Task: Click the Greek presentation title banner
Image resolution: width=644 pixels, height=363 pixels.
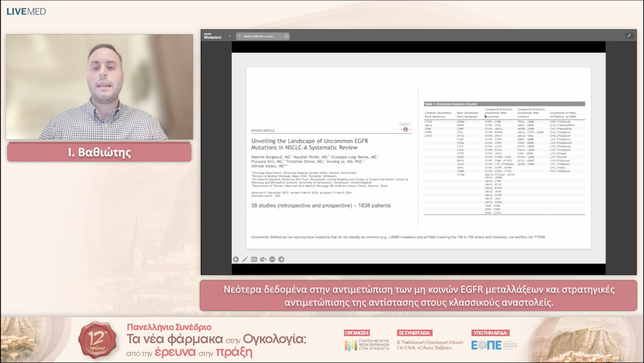Action: click(418, 296)
